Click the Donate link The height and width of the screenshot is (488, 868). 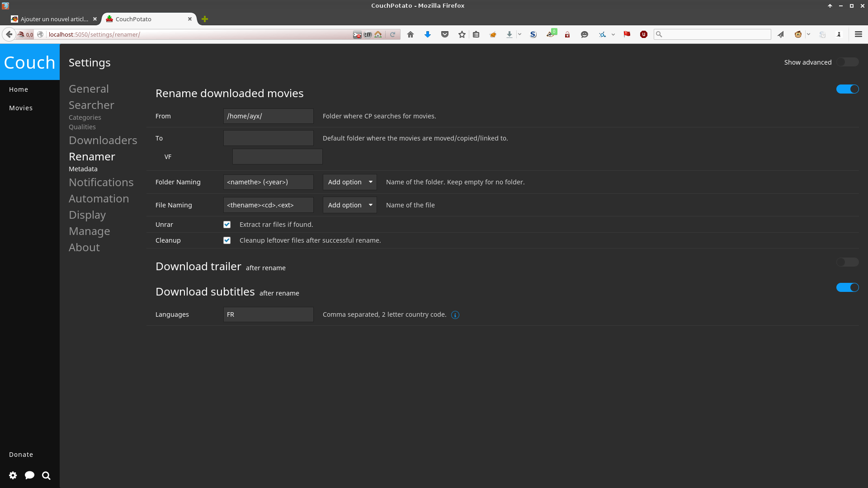click(21, 455)
